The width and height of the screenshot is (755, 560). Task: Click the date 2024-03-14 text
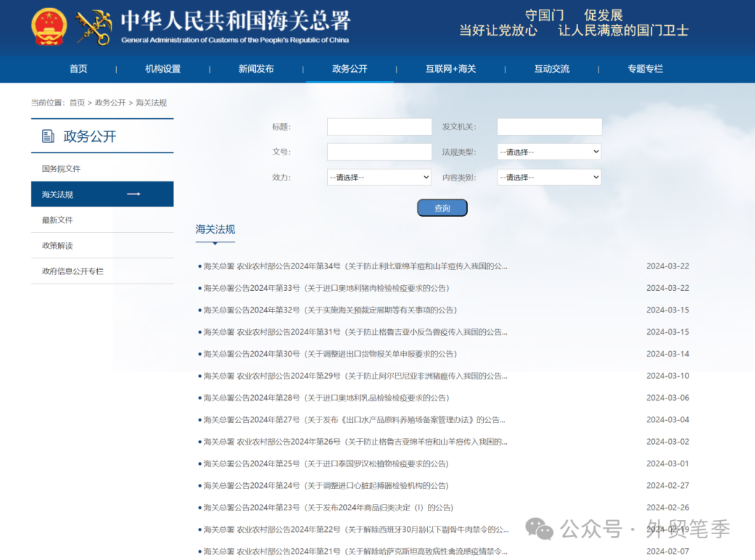[x=668, y=354]
